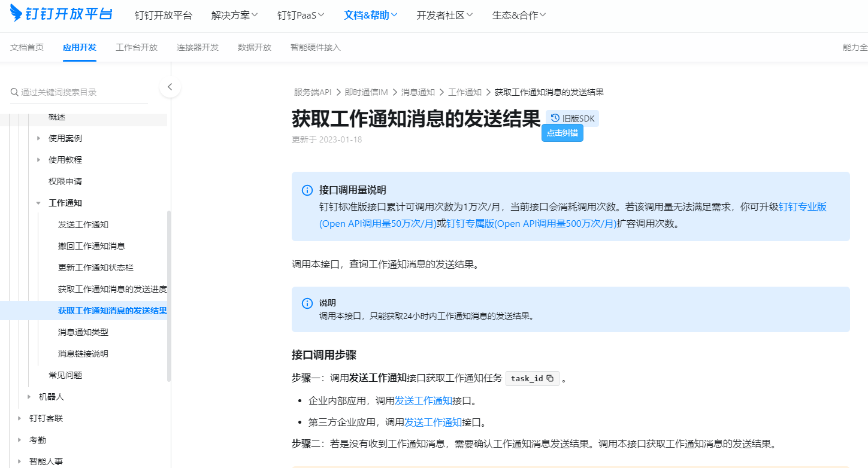This screenshot has height=468, width=868.
Task: Switch to the 应用开发 tab
Action: (80, 47)
